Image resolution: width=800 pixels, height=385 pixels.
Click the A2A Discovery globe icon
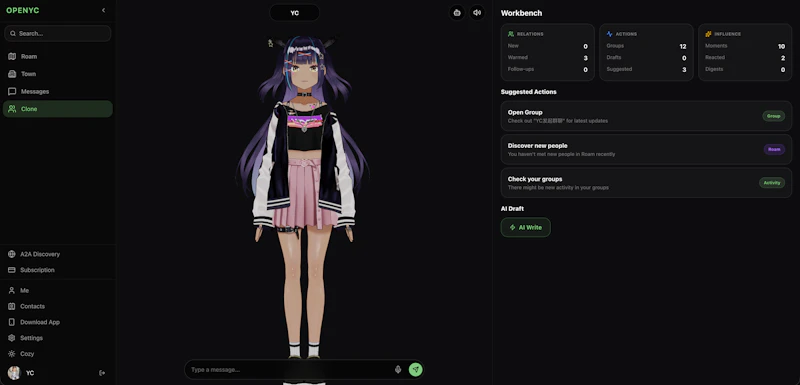[x=12, y=254]
